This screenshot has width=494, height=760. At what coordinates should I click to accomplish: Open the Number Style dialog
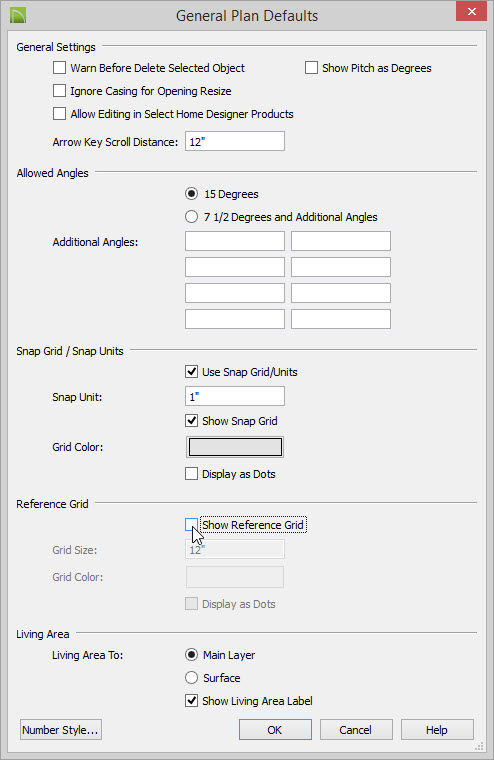(61, 730)
